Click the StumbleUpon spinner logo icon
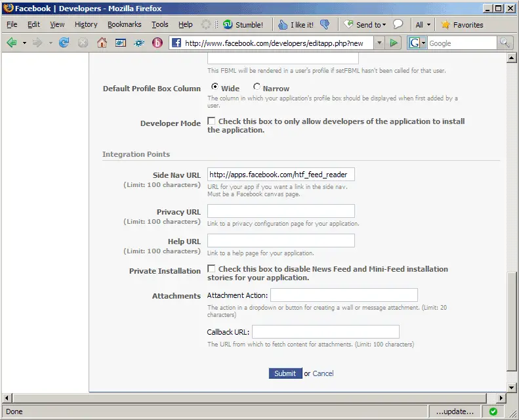Screen dimensions: 519x420 (206, 24)
